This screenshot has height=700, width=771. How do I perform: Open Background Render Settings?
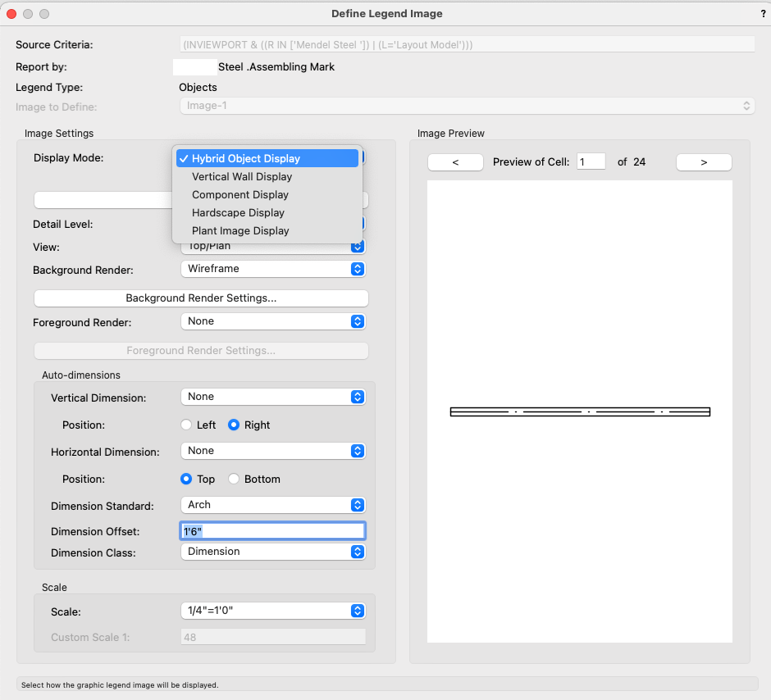tap(201, 298)
